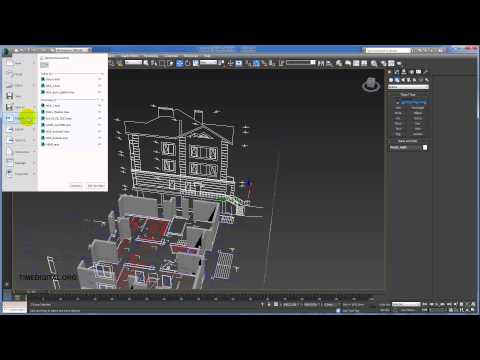This screenshot has width=480, height=360.
Task: Click the search field in the title bar
Action: tap(388, 51)
